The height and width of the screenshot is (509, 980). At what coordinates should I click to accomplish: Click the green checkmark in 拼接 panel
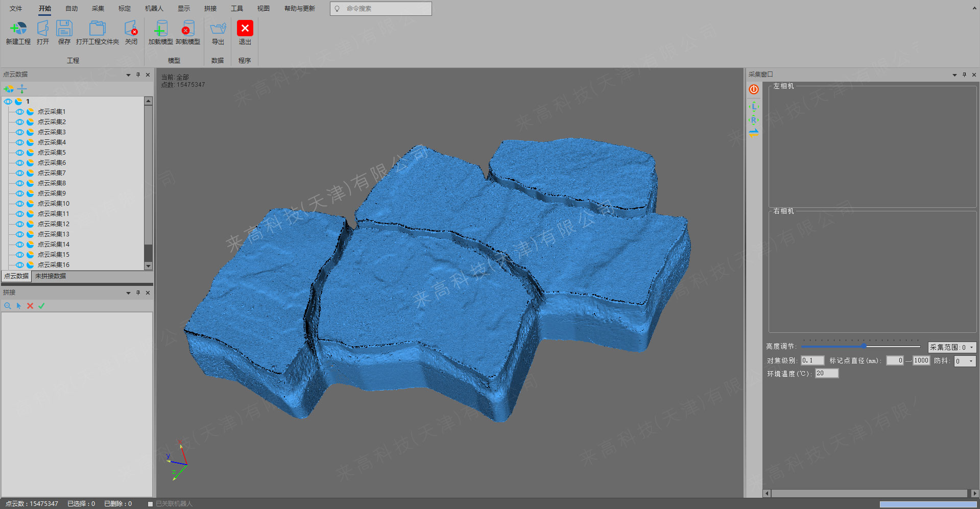point(41,306)
